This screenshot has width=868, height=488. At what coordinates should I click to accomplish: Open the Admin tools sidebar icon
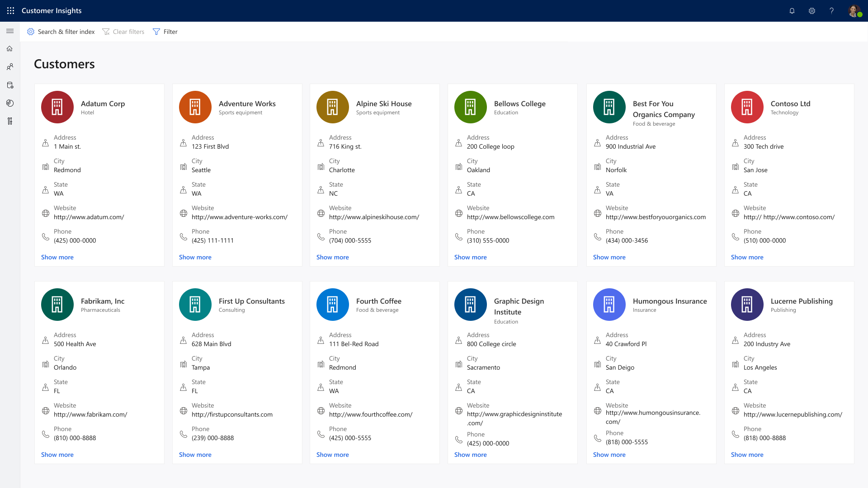click(10, 121)
